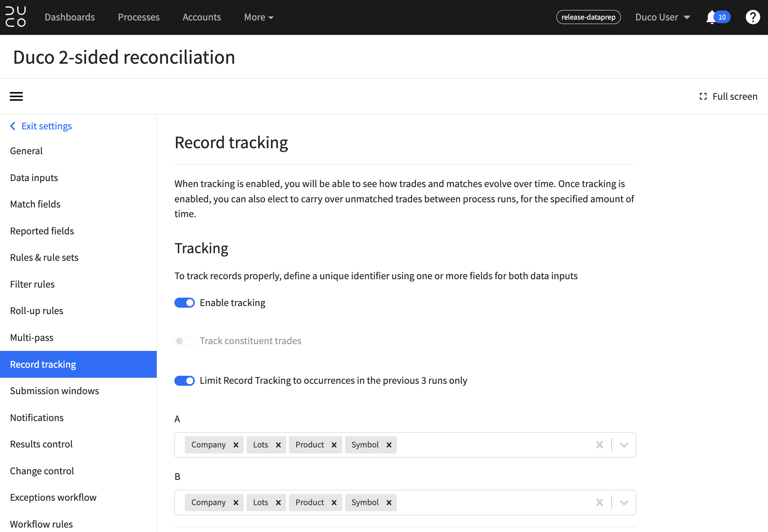
Task: Remove Company tag from field A
Action: (x=236, y=445)
